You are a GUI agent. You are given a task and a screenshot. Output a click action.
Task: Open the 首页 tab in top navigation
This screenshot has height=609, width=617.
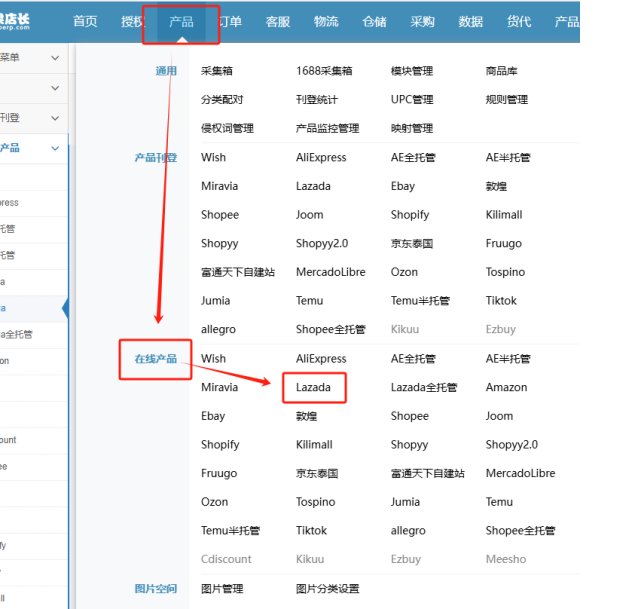click(x=85, y=21)
